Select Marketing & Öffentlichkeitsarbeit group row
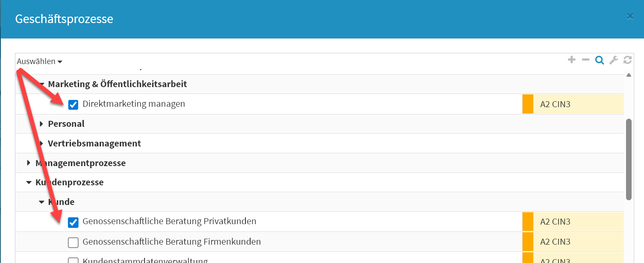The height and width of the screenshot is (263, 644). coord(118,84)
